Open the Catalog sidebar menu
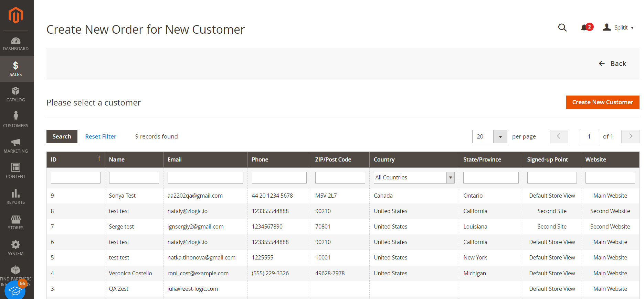Image resolution: width=644 pixels, height=299 pixels. click(16, 95)
